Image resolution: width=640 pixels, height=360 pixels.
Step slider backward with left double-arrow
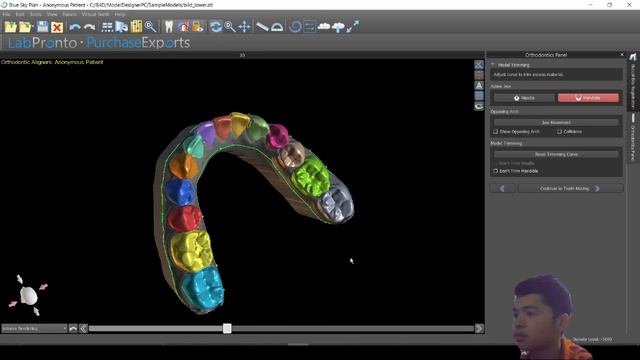83,329
